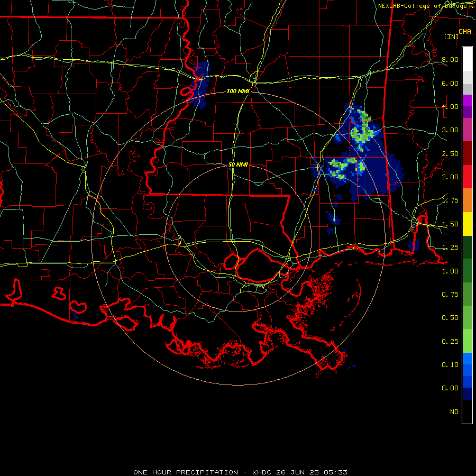Click the 6.00 legend value
The height and width of the screenshot is (476, 476).
450,83
